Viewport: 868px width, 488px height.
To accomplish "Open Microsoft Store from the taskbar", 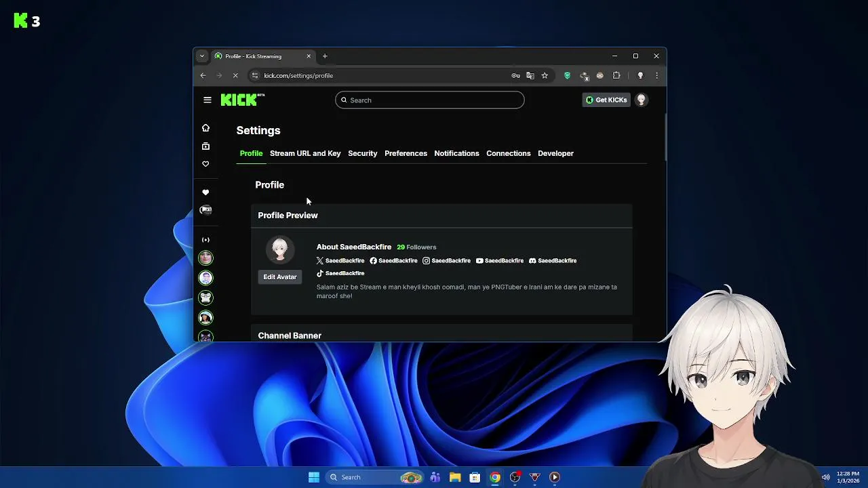I will click(475, 477).
